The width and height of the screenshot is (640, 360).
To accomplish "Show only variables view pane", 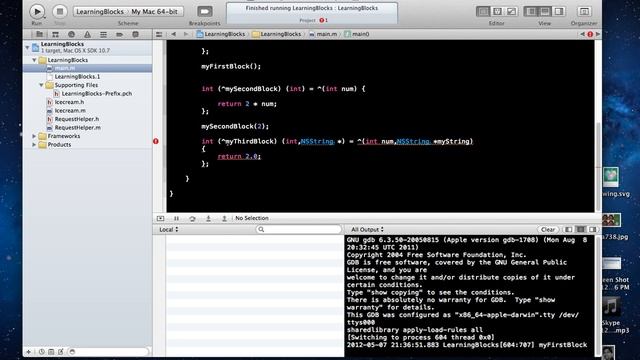I will (569, 230).
